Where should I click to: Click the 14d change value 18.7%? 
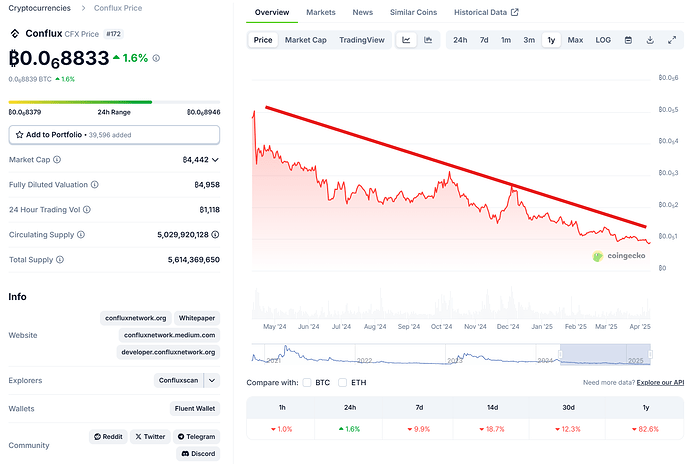pyautogui.click(x=492, y=429)
